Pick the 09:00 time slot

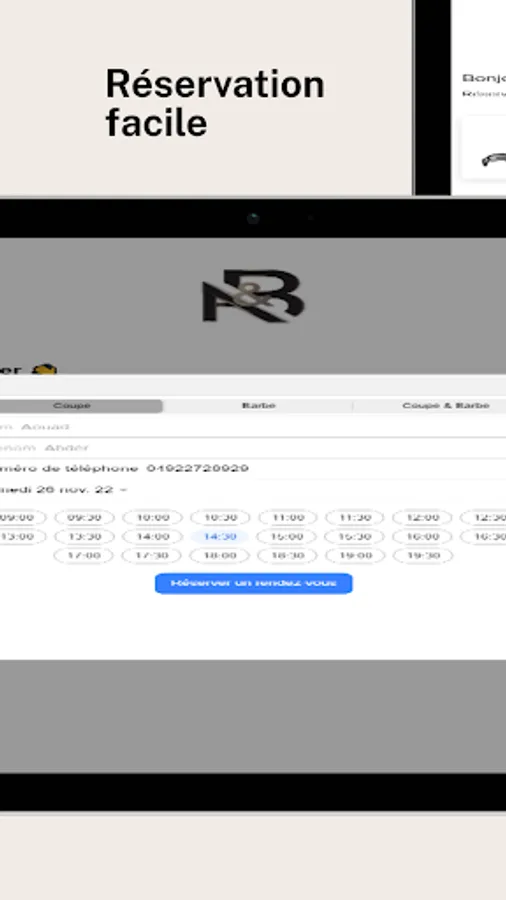[x=22, y=518]
